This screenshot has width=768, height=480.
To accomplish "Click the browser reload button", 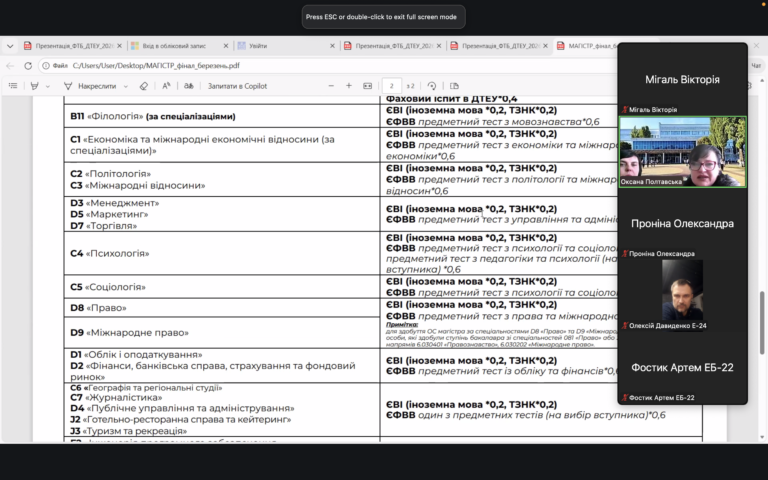I will pos(28,65).
